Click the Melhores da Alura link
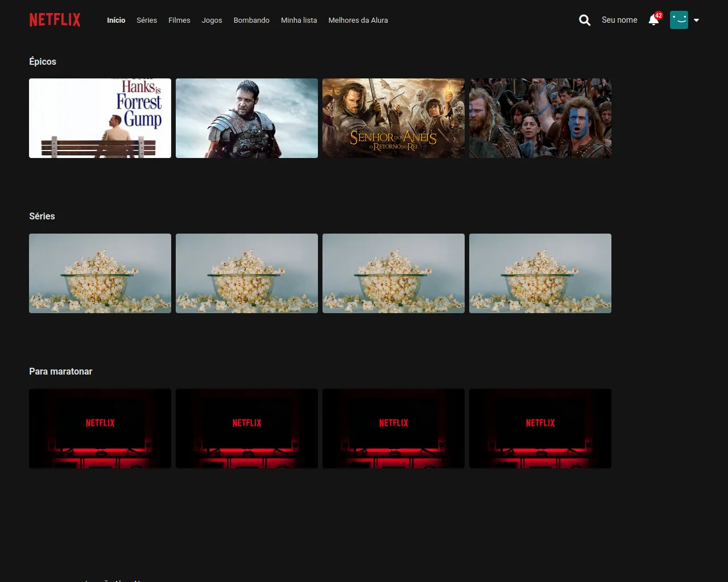 coord(358,20)
